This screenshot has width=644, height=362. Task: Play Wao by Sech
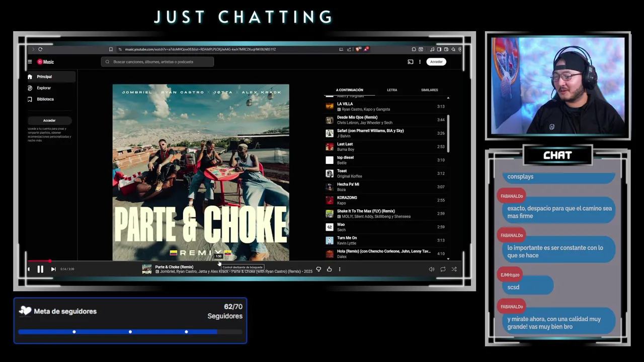click(385, 227)
